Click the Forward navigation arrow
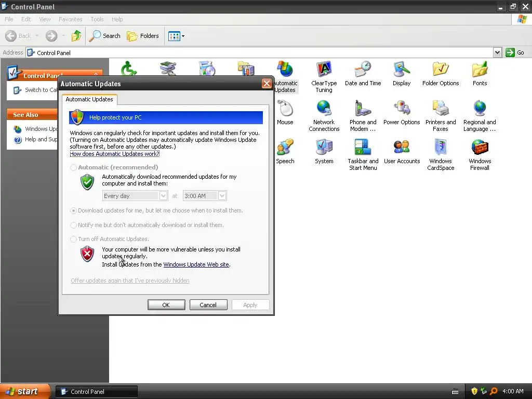This screenshot has height=399, width=532. pyautogui.click(x=51, y=36)
